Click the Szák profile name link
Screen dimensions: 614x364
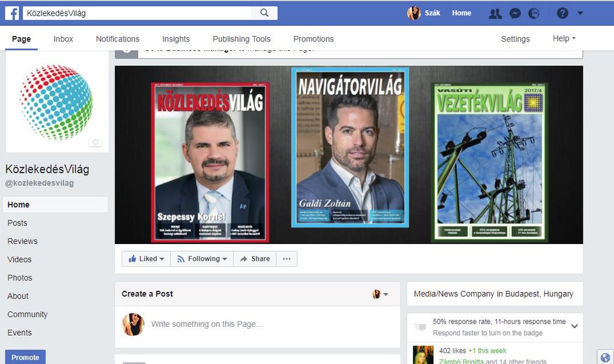pyautogui.click(x=432, y=13)
